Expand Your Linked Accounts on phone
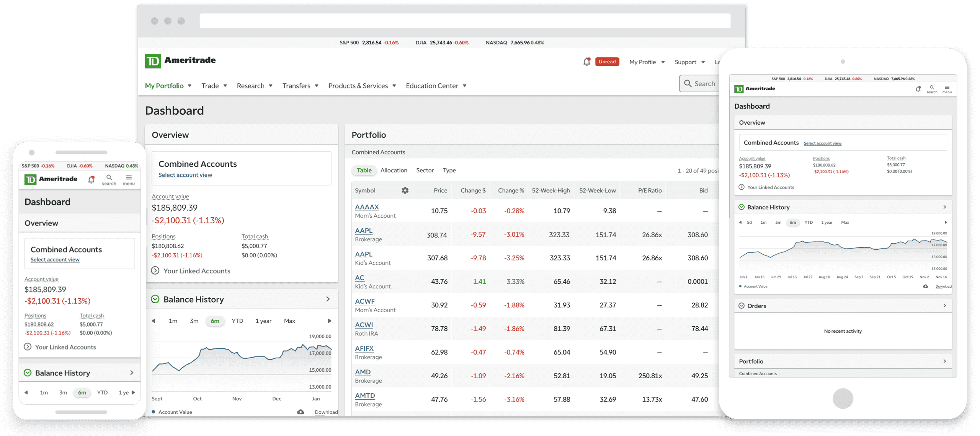The width and height of the screenshot is (980, 436). click(x=60, y=347)
